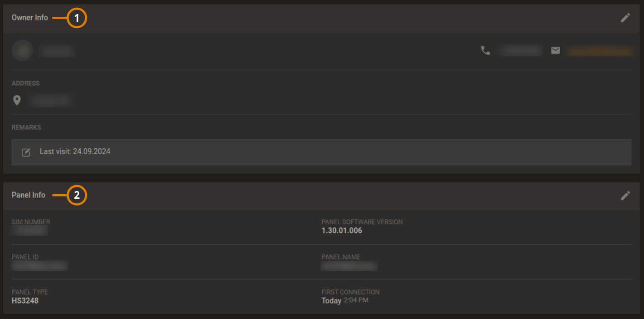Click the phone icon beside the owner's number
This screenshot has height=319, width=644.
(x=485, y=51)
